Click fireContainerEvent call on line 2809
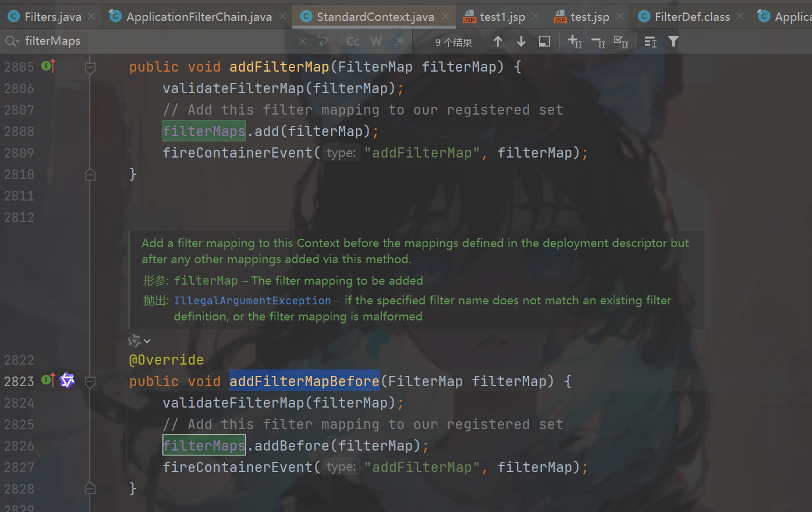The image size is (812, 512). pos(238,153)
